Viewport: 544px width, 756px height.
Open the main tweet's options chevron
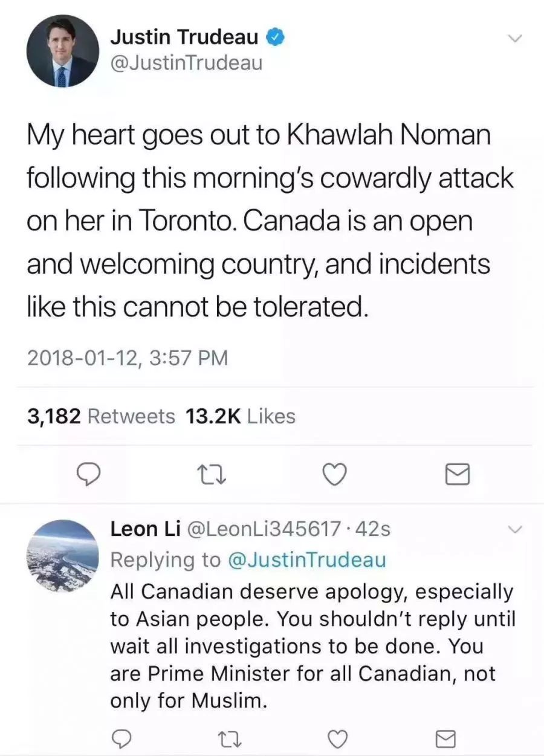(514, 39)
